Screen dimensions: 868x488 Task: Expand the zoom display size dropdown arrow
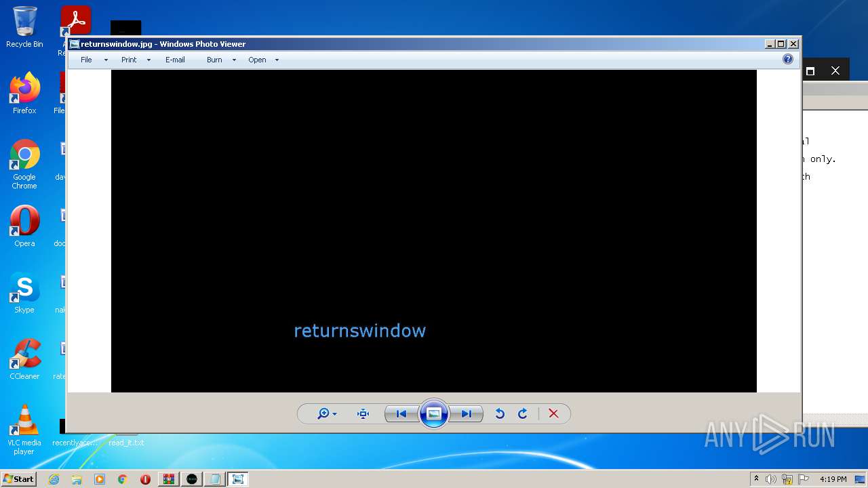pyautogui.click(x=334, y=414)
